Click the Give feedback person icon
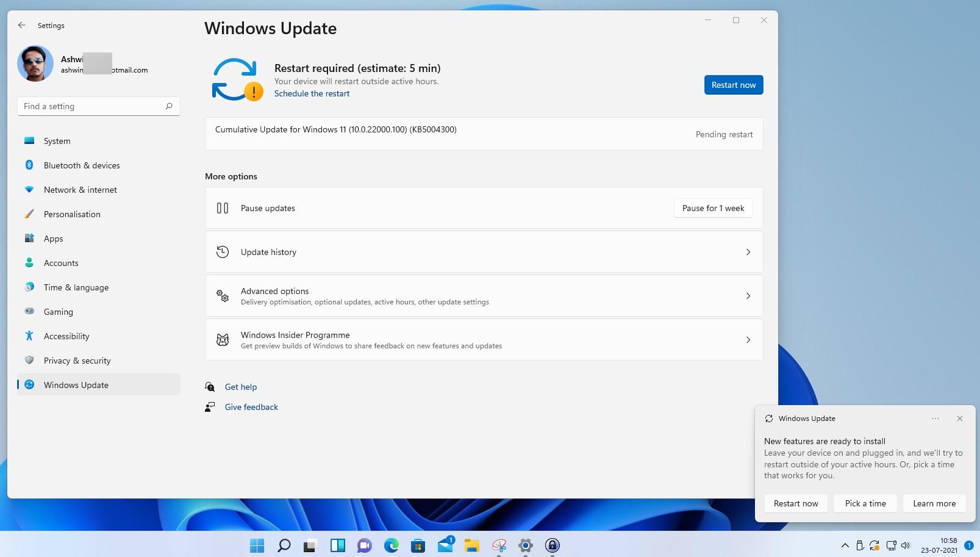The height and width of the screenshot is (557, 980). (210, 407)
